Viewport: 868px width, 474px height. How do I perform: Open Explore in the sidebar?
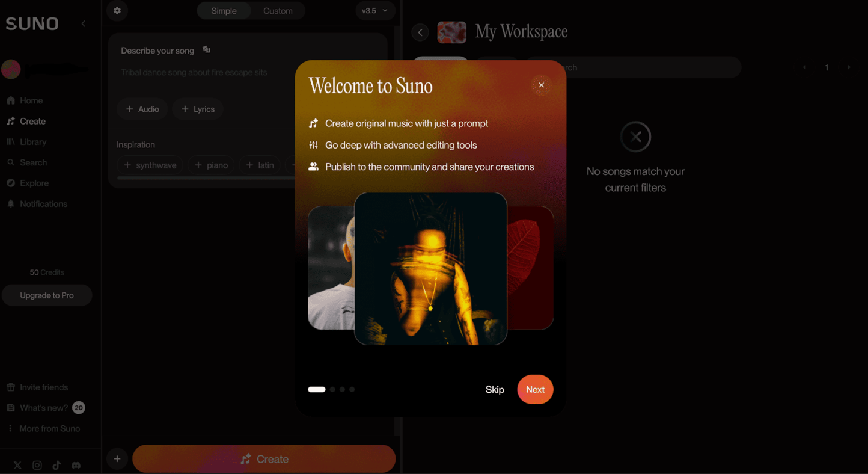click(34, 183)
